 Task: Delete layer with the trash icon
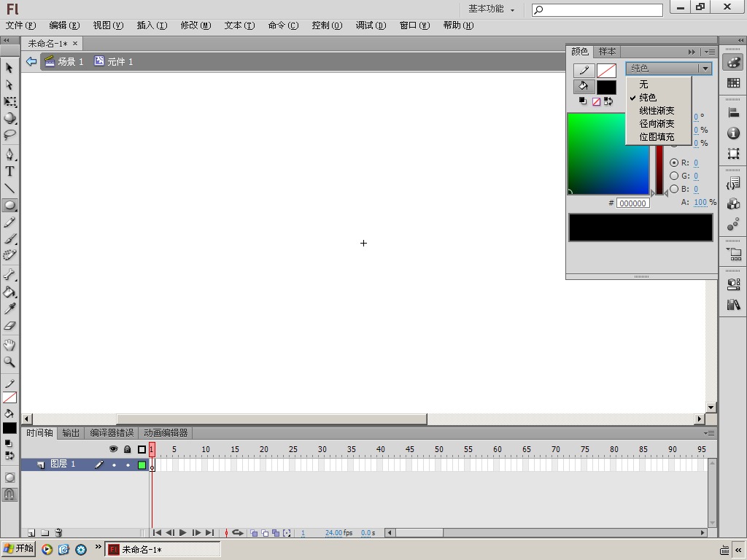[x=58, y=533]
